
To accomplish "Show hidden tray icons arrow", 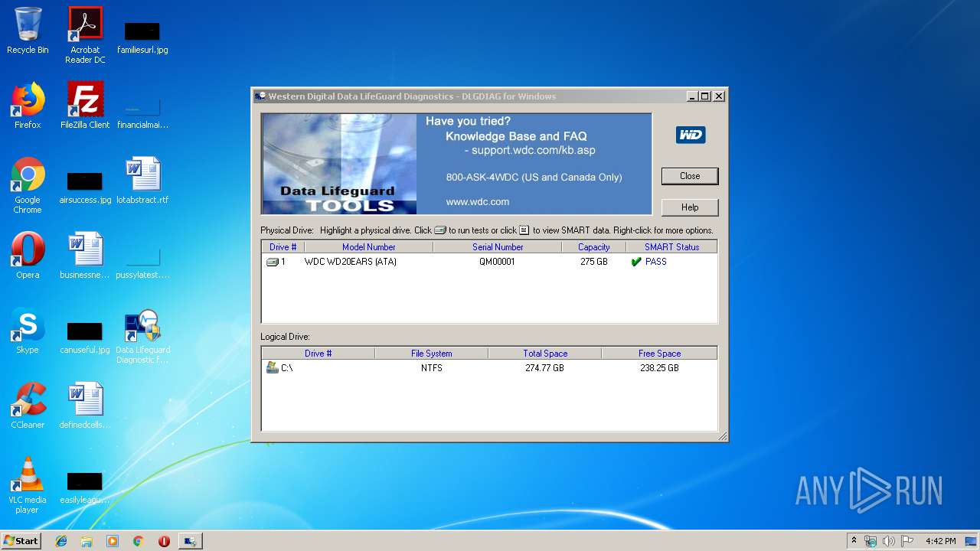I will point(854,541).
